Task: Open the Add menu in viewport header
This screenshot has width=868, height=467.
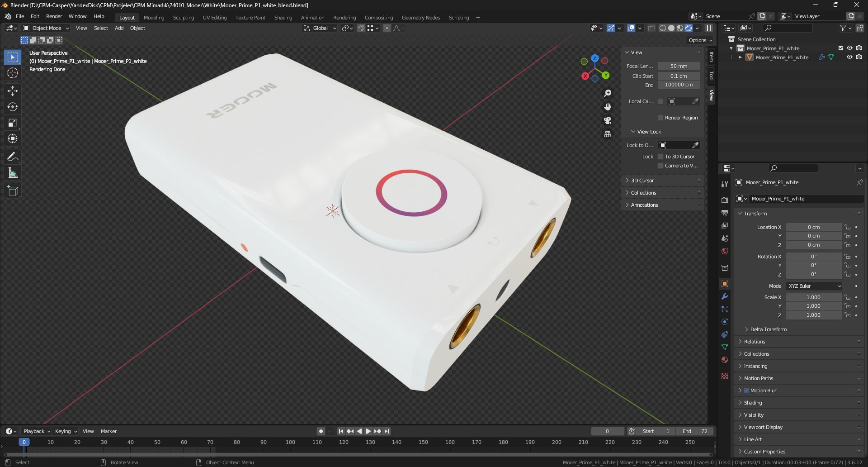Action: pyautogui.click(x=119, y=28)
